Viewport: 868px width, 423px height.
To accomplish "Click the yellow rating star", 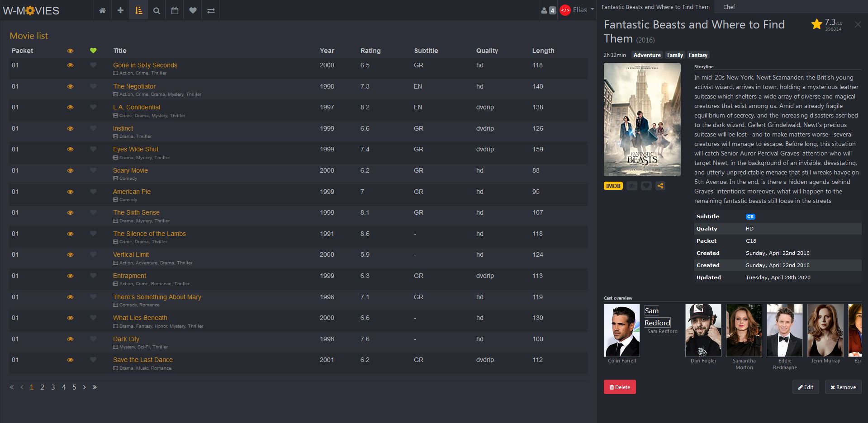I will [x=816, y=24].
